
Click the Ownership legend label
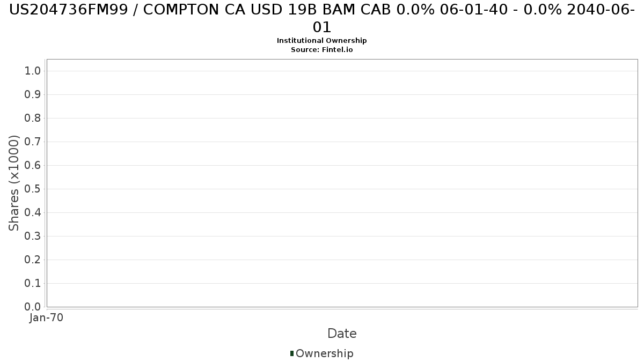click(324, 353)
